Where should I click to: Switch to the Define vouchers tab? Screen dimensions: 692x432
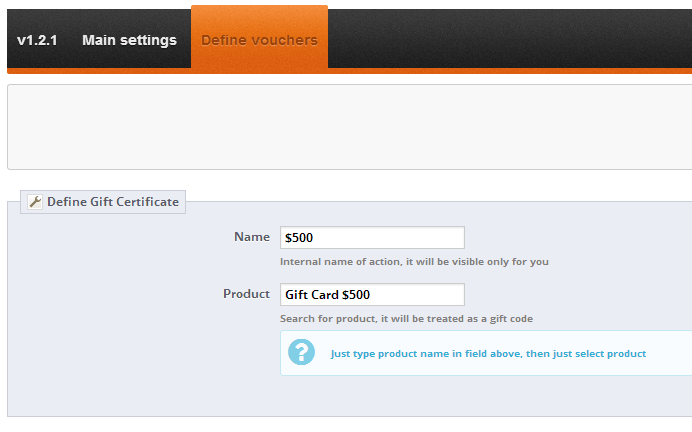pyautogui.click(x=259, y=40)
